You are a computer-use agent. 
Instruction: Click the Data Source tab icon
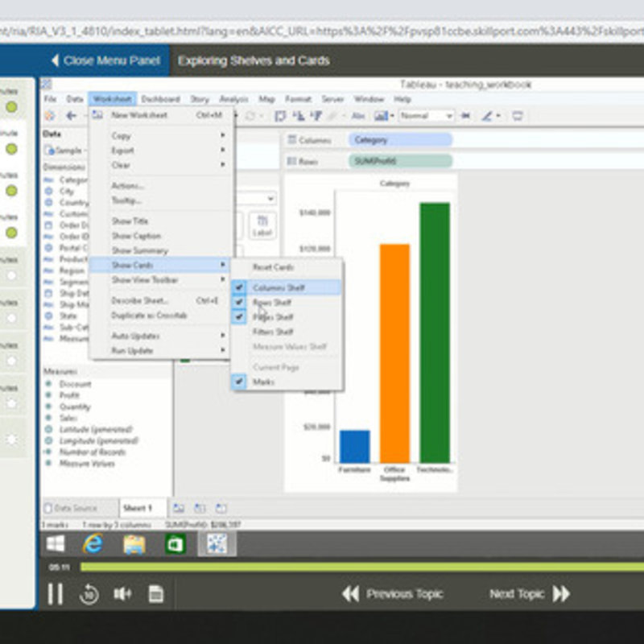point(48,508)
